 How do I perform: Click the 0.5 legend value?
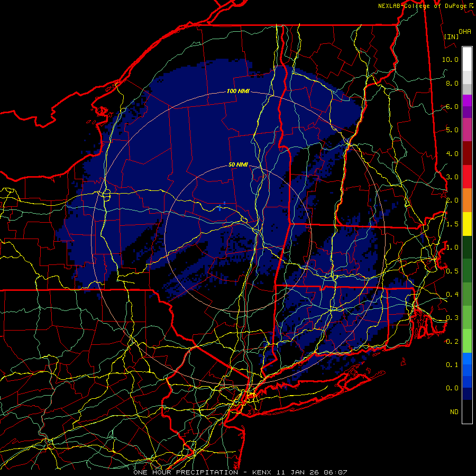point(452,271)
